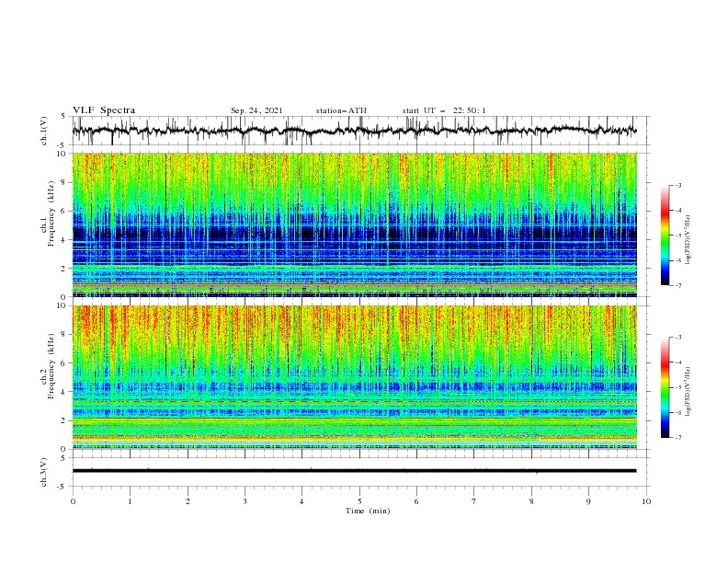
Task: Click the "station=ATH" header label
Action: 341,110
